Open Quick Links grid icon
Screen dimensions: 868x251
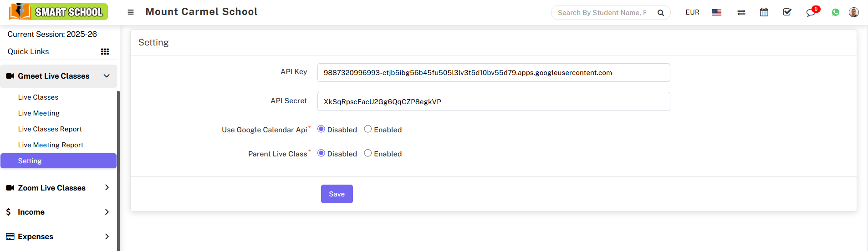pyautogui.click(x=105, y=52)
